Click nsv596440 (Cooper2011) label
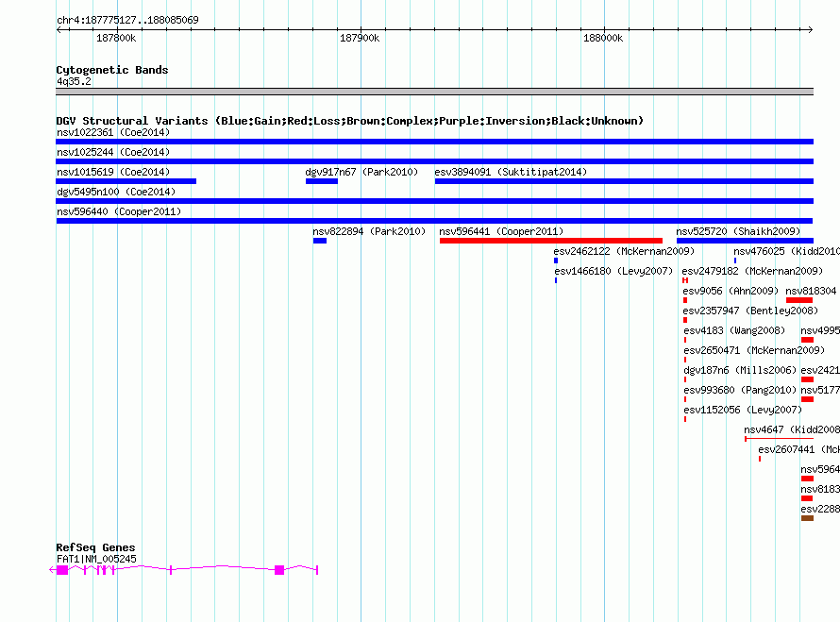The height and width of the screenshot is (622, 840). pos(119,211)
